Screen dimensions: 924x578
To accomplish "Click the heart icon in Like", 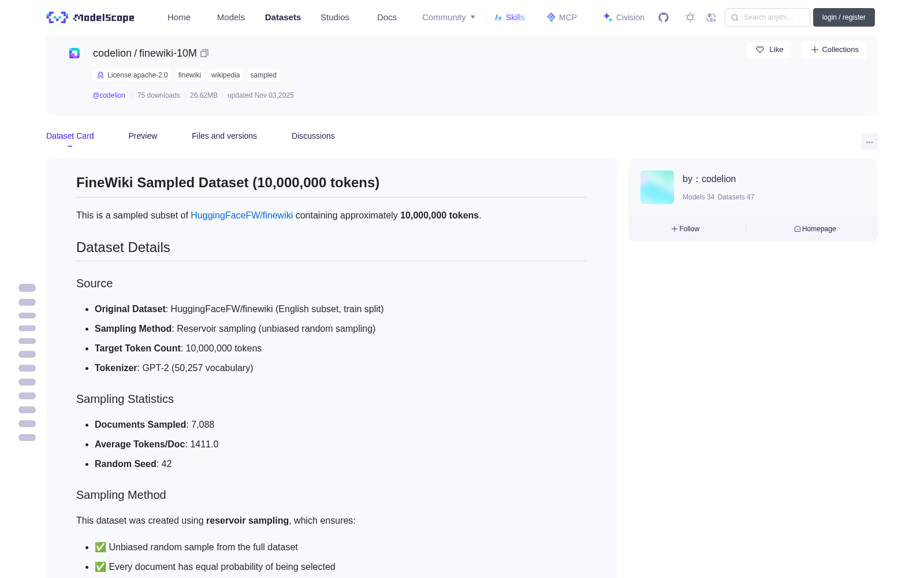I will [760, 50].
